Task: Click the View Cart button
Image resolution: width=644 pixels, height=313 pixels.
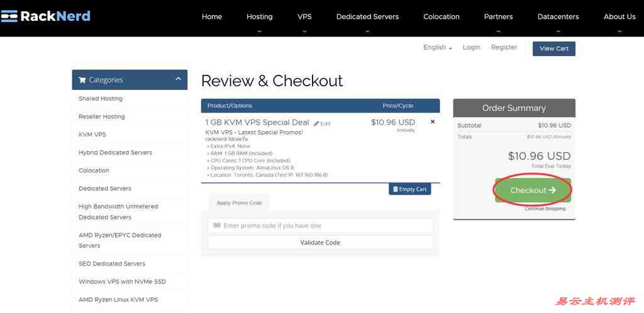Action: point(554,48)
